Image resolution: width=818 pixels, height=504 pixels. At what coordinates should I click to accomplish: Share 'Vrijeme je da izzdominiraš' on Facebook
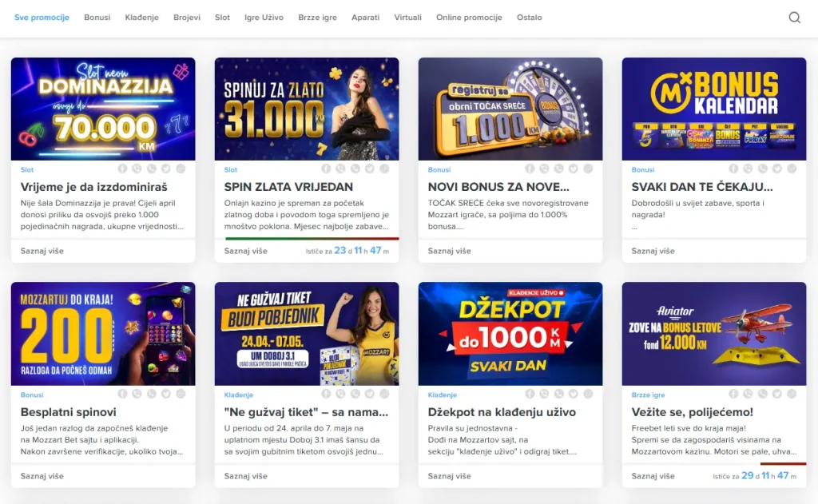122,169
